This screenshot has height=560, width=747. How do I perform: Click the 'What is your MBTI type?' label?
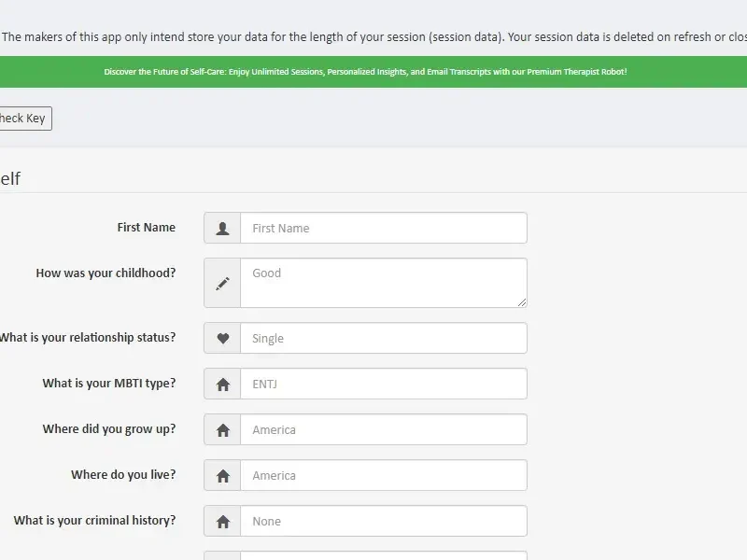pos(108,384)
